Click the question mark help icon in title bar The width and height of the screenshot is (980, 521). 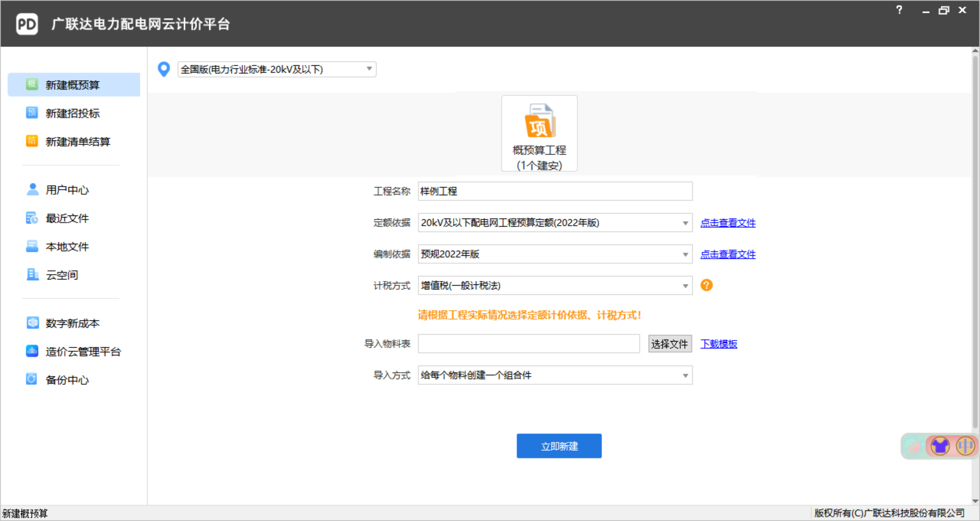(899, 10)
